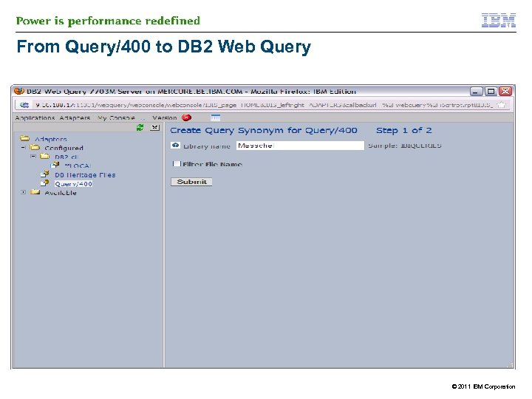Click the help icon beside Library name

[175, 146]
